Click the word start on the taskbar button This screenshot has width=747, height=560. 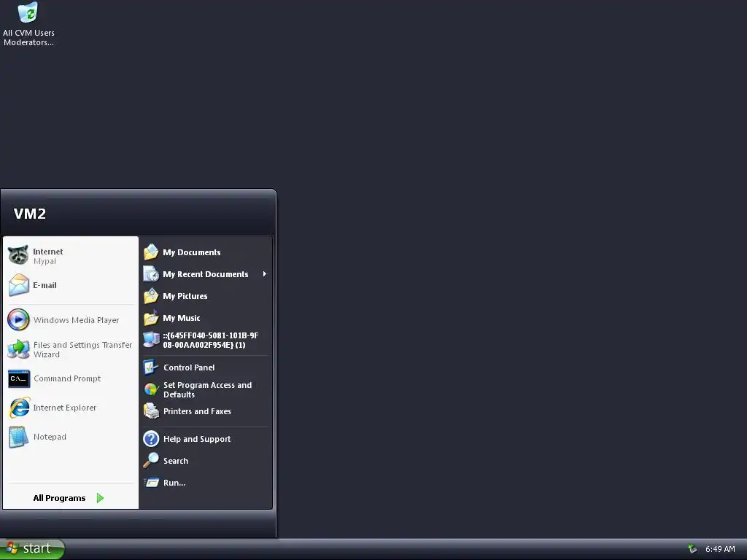[36, 548]
